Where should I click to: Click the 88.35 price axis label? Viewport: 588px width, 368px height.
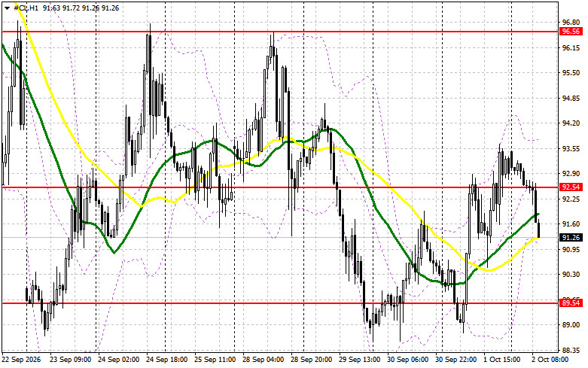click(x=571, y=351)
